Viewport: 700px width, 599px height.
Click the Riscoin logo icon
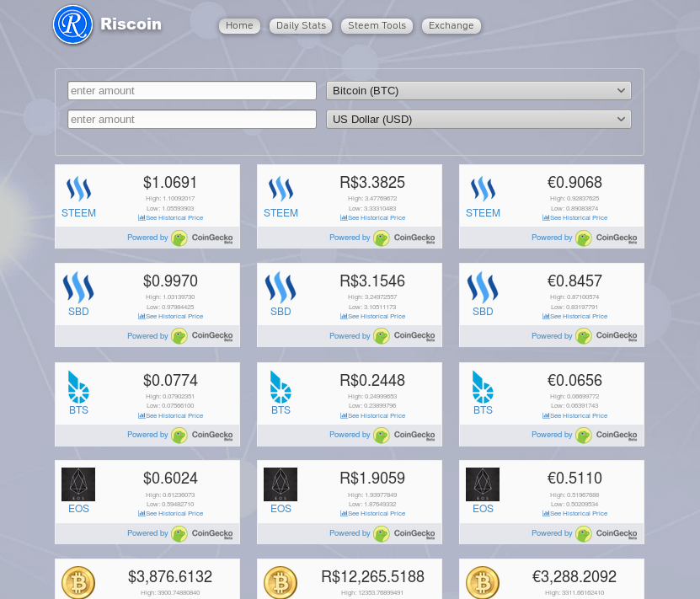[72, 24]
